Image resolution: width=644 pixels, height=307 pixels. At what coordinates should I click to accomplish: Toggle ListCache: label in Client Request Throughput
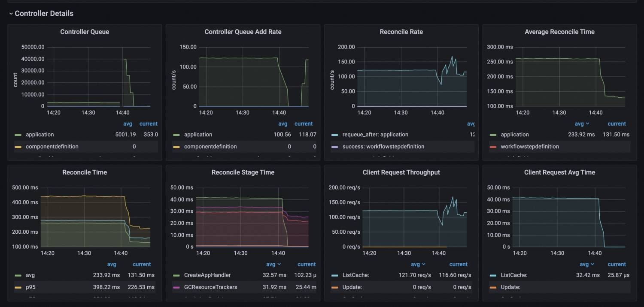(356, 275)
